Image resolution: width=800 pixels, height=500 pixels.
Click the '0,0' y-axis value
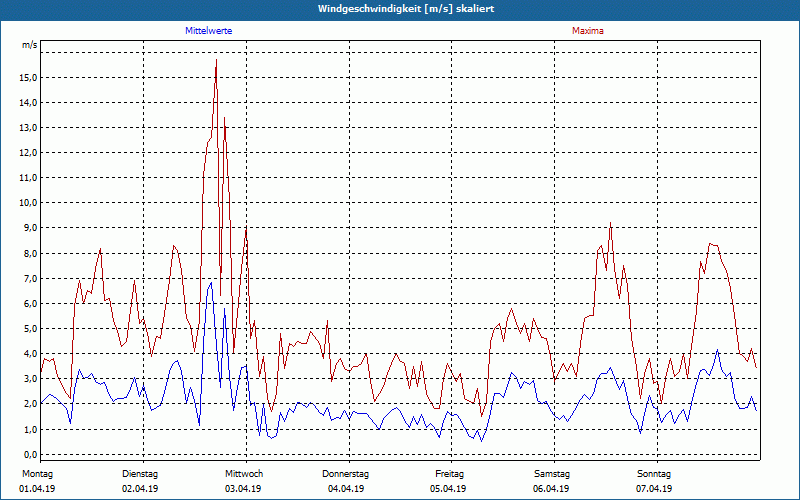coord(30,455)
